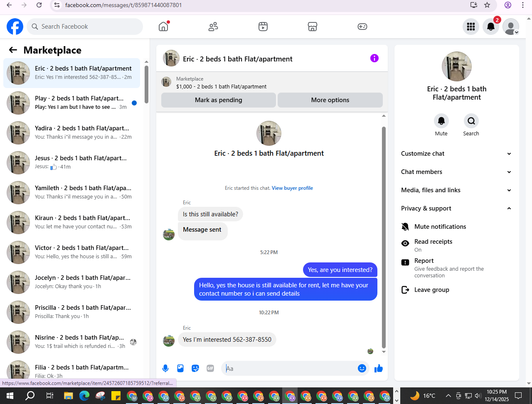The width and height of the screenshot is (532, 404).
Task: Click the Leave group icon row
Action: 457,290
